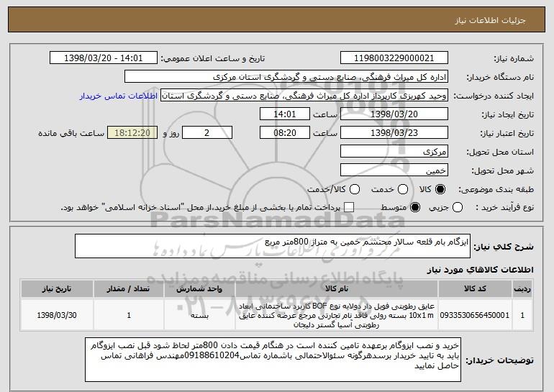Click the جزئیات اطلاعات نیاز header title
Viewport: 554px width, 392px height.
point(490,20)
